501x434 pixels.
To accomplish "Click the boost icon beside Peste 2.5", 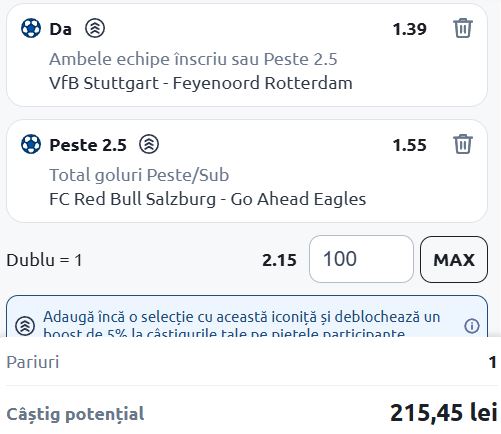I will click(x=149, y=144).
